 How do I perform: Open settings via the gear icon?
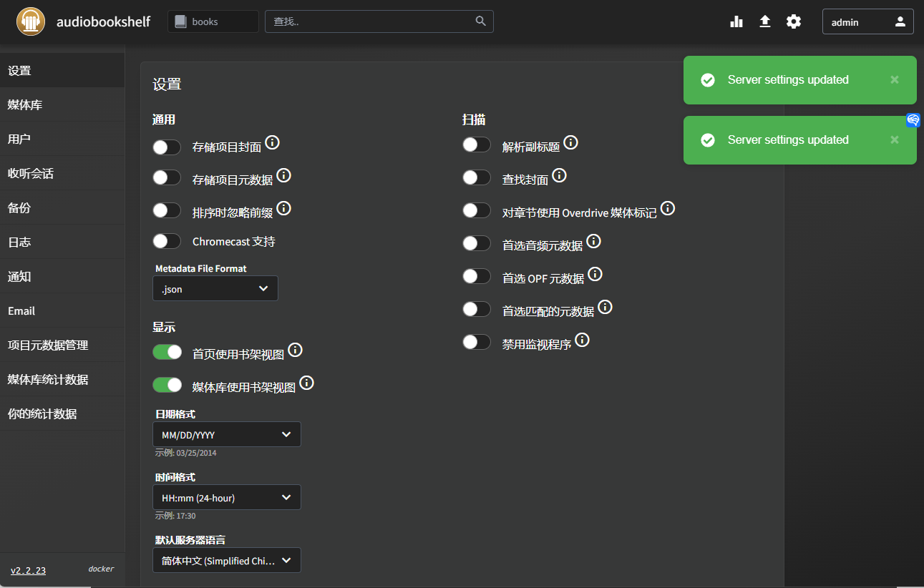click(x=793, y=21)
